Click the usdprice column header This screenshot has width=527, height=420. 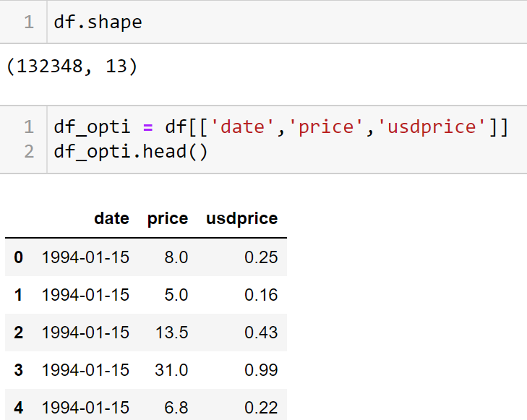click(x=241, y=219)
